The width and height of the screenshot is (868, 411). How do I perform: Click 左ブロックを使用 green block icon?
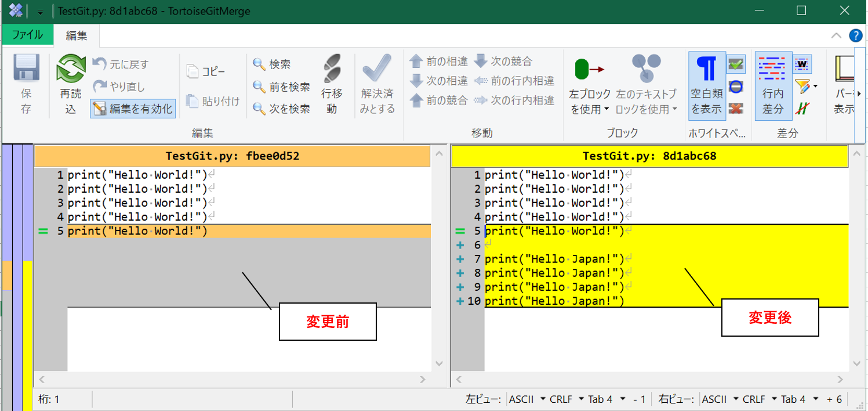point(590,69)
